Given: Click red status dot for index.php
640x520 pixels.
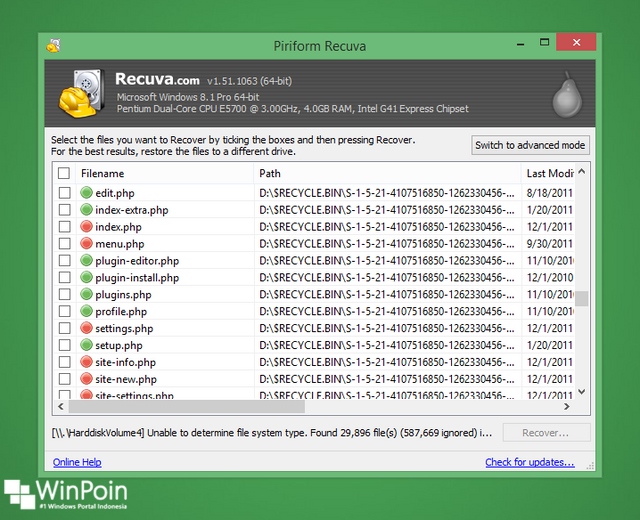Looking at the screenshot, I should coord(86,227).
